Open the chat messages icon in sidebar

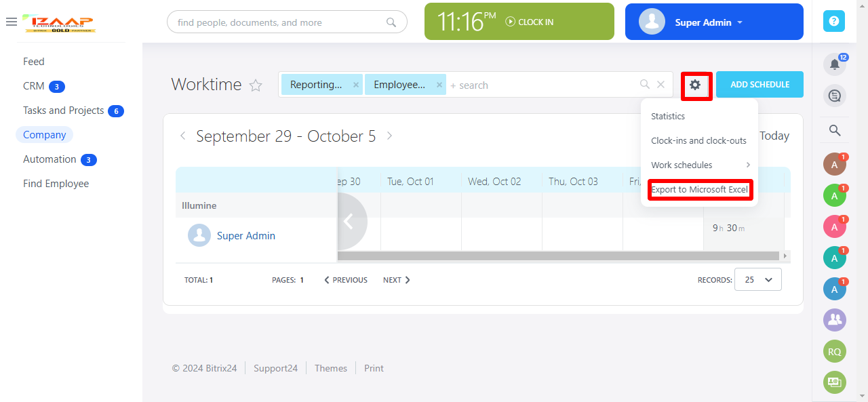(834, 96)
